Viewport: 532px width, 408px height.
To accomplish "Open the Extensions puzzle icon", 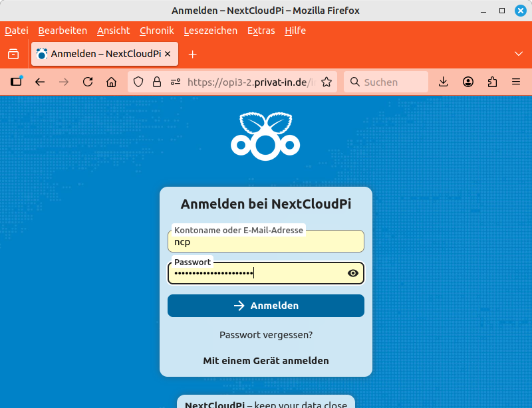I will 492,82.
